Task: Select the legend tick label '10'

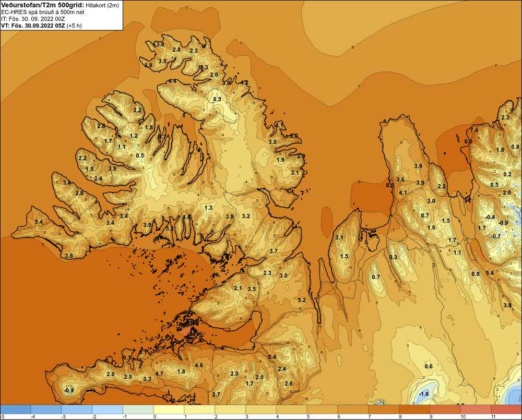Action: (462, 417)
